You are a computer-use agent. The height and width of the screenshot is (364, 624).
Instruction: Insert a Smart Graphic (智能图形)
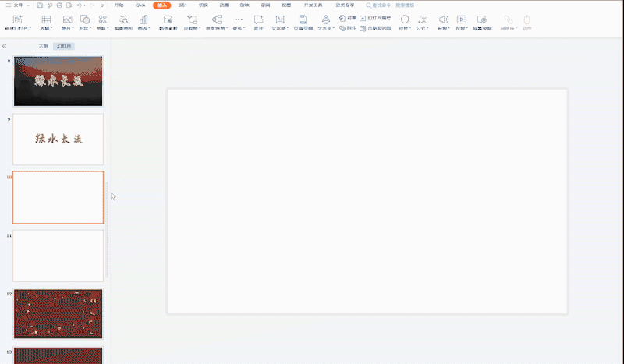coord(123,23)
